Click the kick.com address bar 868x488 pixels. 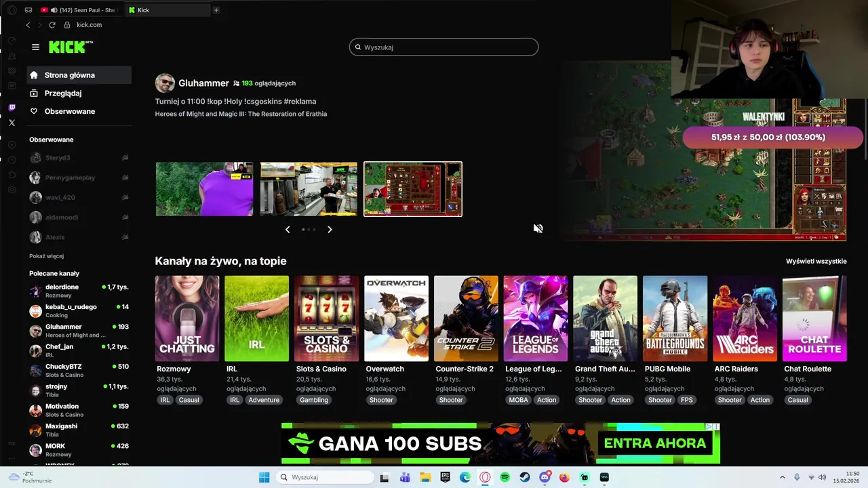point(89,25)
